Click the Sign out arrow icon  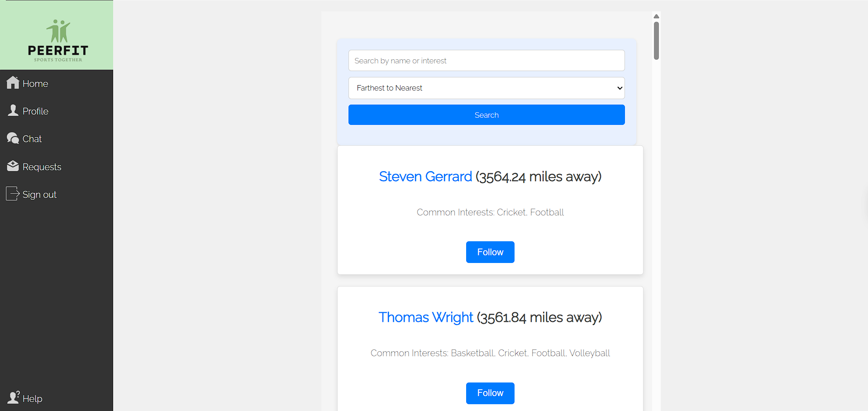tap(13, 194)
